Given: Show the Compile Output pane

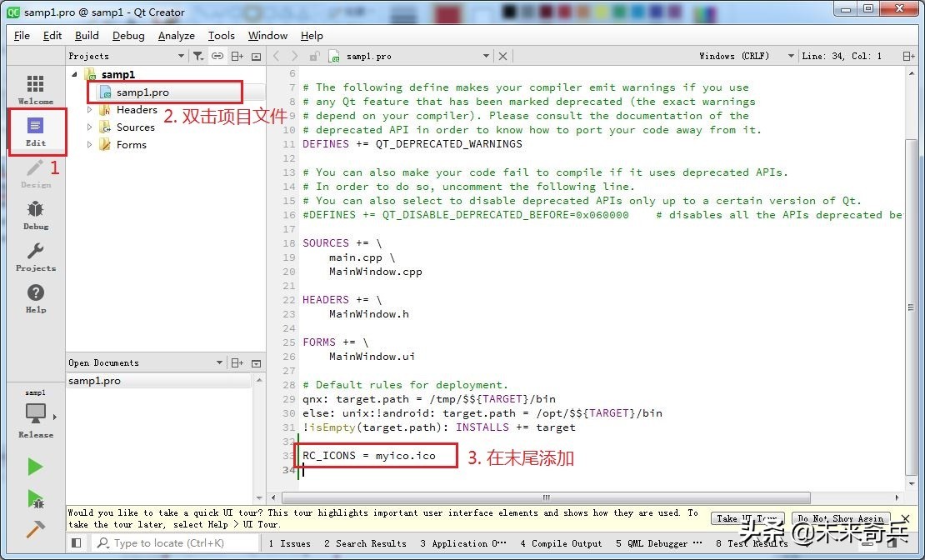Looking at the screenshot, I should [561, 543].
